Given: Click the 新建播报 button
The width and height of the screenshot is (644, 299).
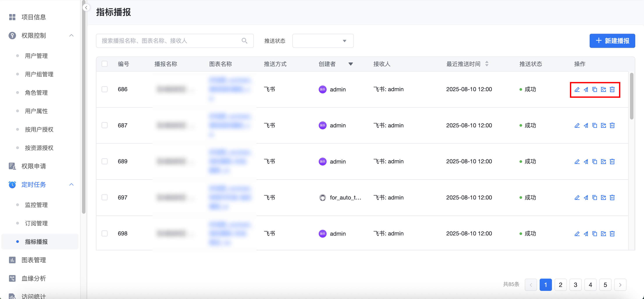Looking at the screenshot, I should pyautogui.click(x=612, y=41).
